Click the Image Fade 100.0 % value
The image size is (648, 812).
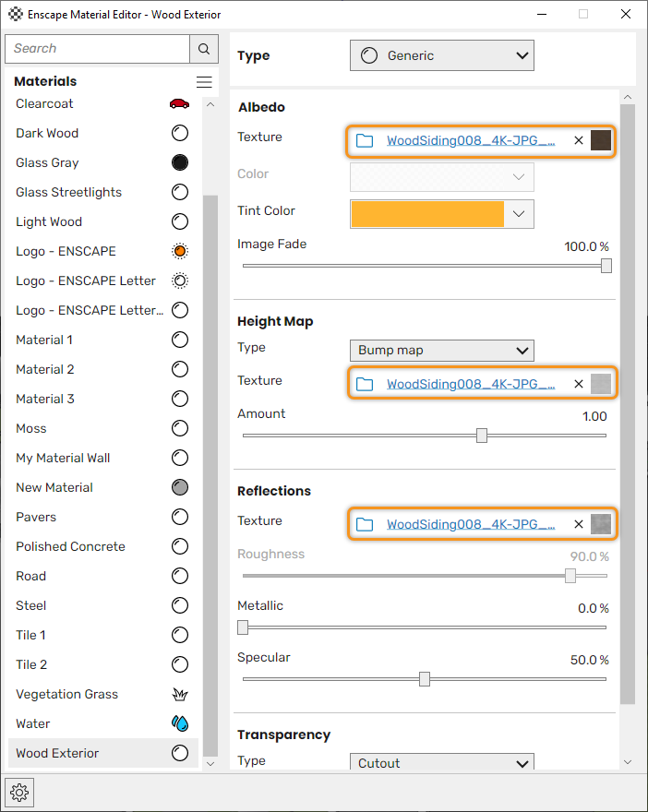pyautogui.click(x=586, y=246)
